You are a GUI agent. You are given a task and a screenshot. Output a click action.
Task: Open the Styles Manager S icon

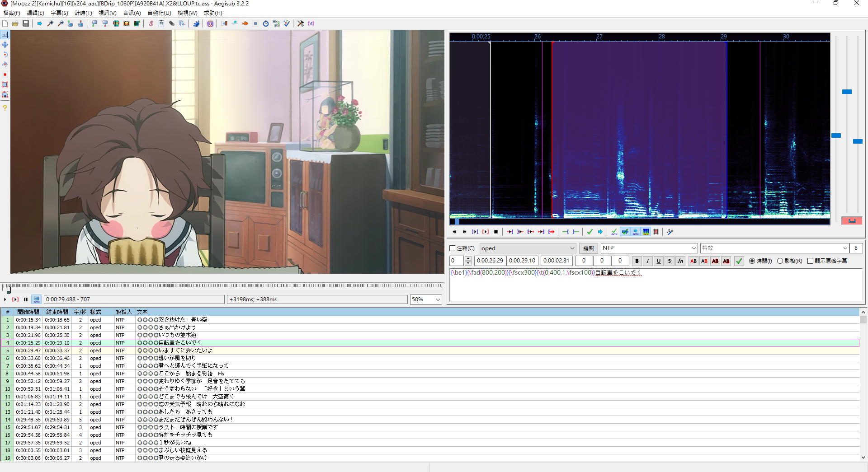pos(151,23)
